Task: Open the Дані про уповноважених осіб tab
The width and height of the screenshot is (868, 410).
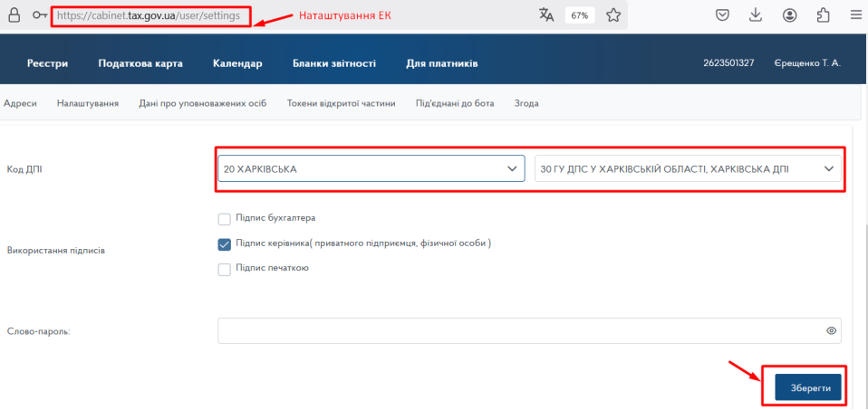Action: [203, 103]
